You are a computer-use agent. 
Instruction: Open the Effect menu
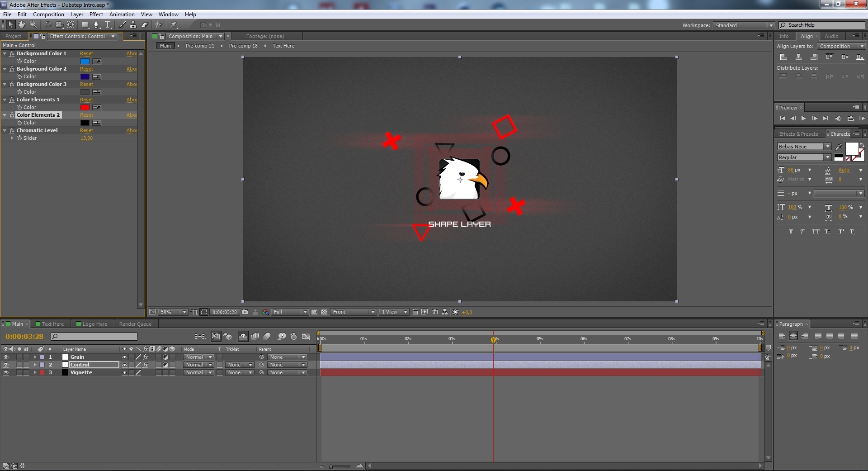coord(96,14)
